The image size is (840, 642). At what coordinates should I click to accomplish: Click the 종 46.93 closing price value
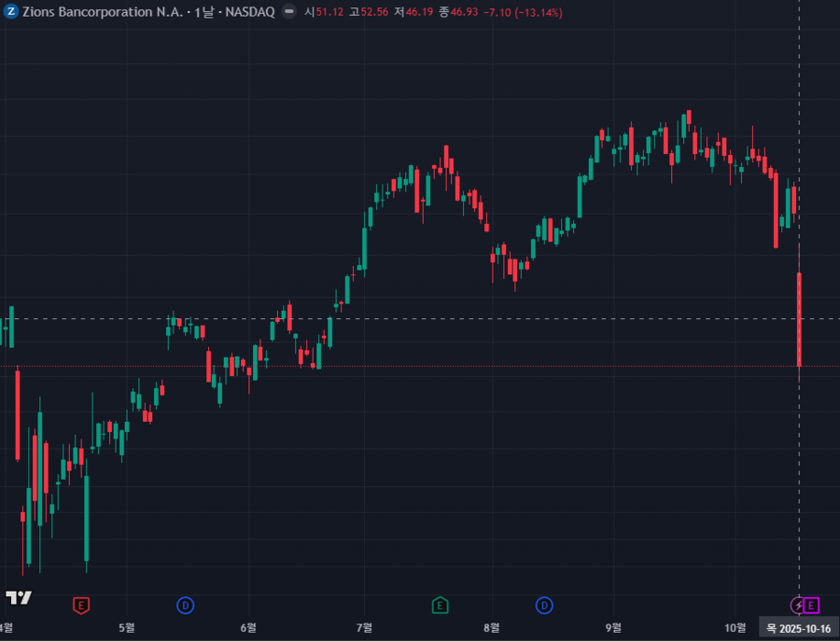[457, 11]
